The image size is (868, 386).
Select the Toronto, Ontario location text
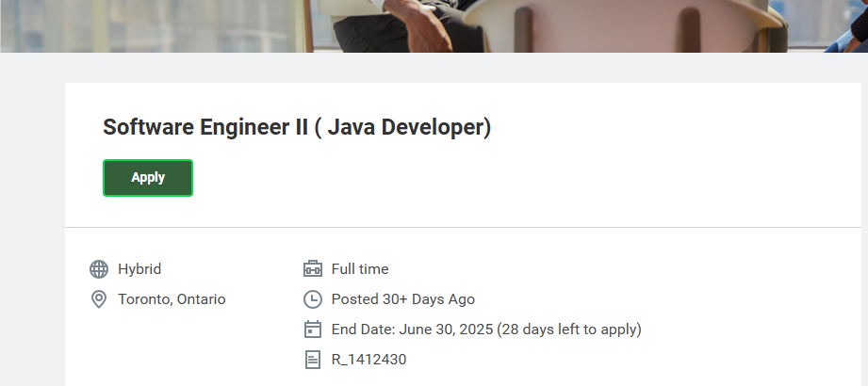pyautogui.click(x=172, y=299)
